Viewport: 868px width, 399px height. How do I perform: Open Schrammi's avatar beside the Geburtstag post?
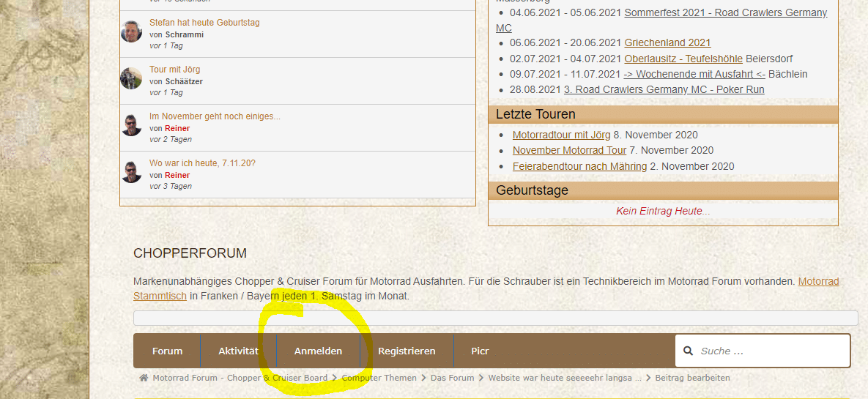131,31
